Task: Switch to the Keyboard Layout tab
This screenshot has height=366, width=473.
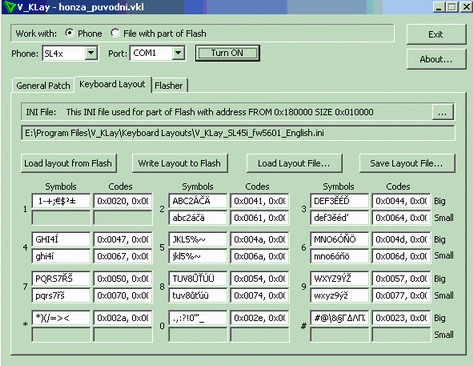Action: pos(112,84)
